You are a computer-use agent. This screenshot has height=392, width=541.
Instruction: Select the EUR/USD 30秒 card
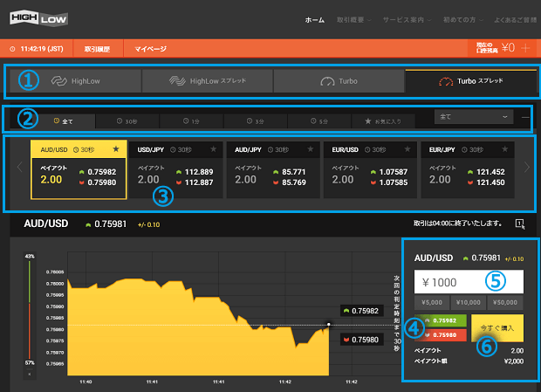[x=370, y=169]
